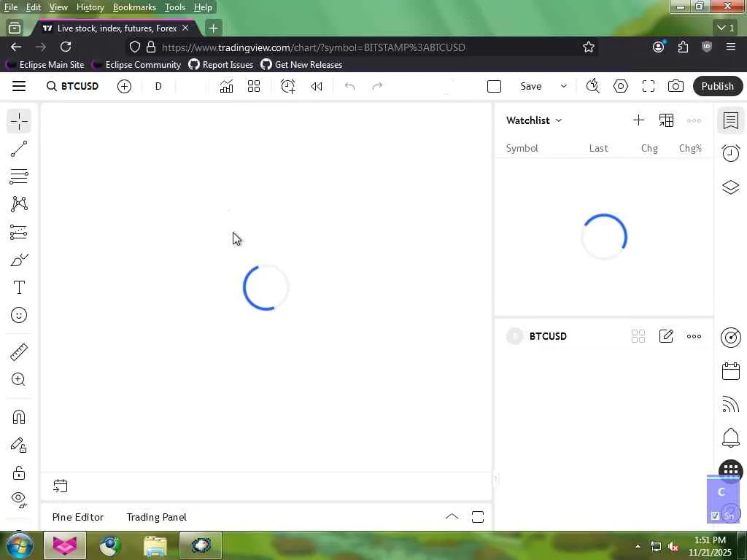
Task: Select the Fibonacci retracement tool
Action: [19, 176]
